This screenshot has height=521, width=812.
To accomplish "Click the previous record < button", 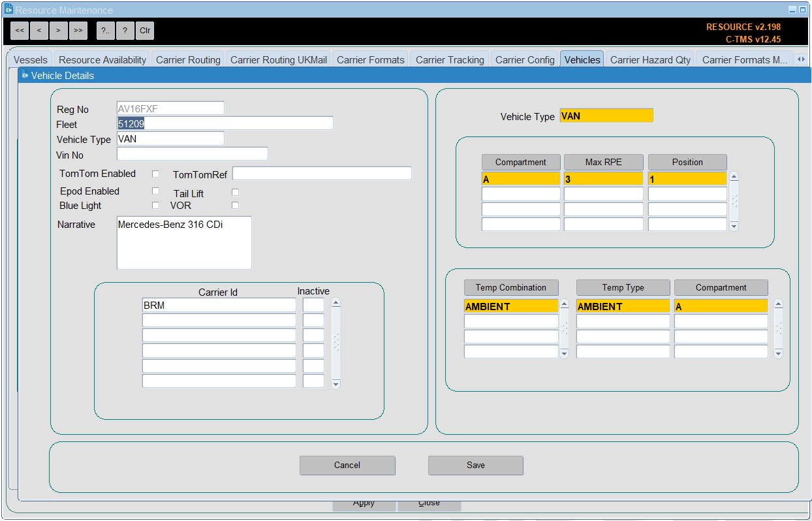I will click(x=39, y=31).
